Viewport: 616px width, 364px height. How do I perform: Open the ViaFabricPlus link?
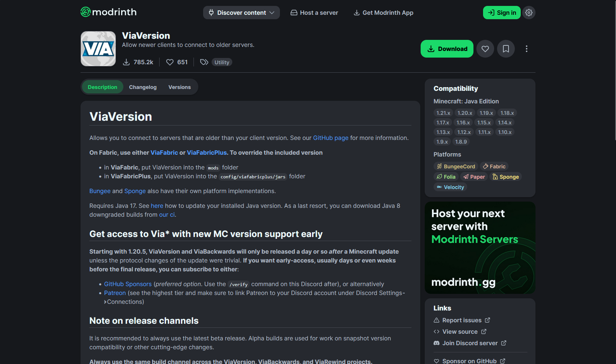[x=207, y=152]
